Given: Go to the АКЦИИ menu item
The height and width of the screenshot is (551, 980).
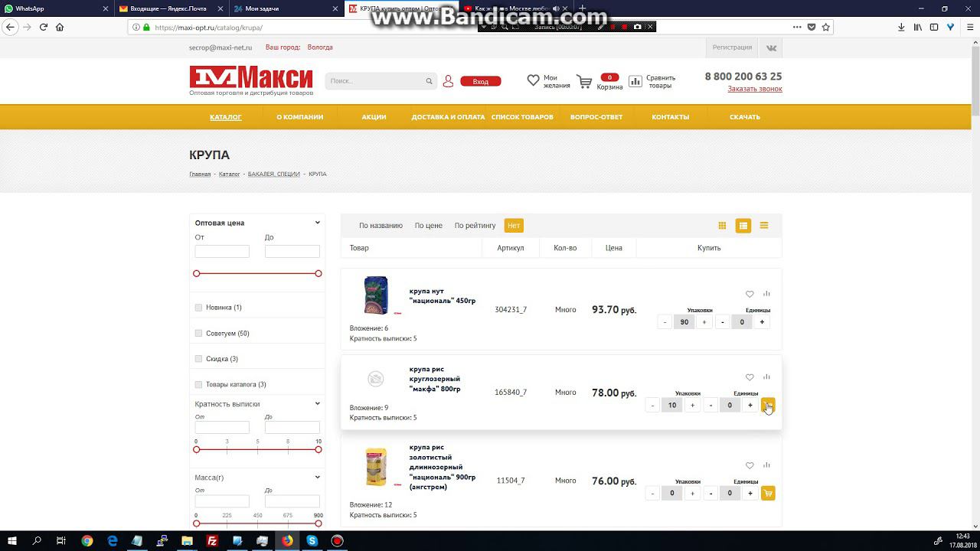Looking at the screenshot, I should 374,117.
